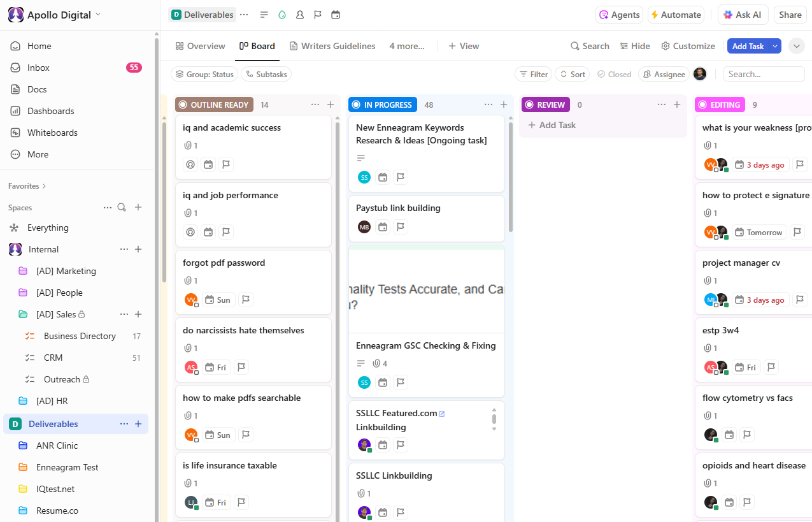
Task: Toggle visibility of Closed tasks
Action: point(614,74)
